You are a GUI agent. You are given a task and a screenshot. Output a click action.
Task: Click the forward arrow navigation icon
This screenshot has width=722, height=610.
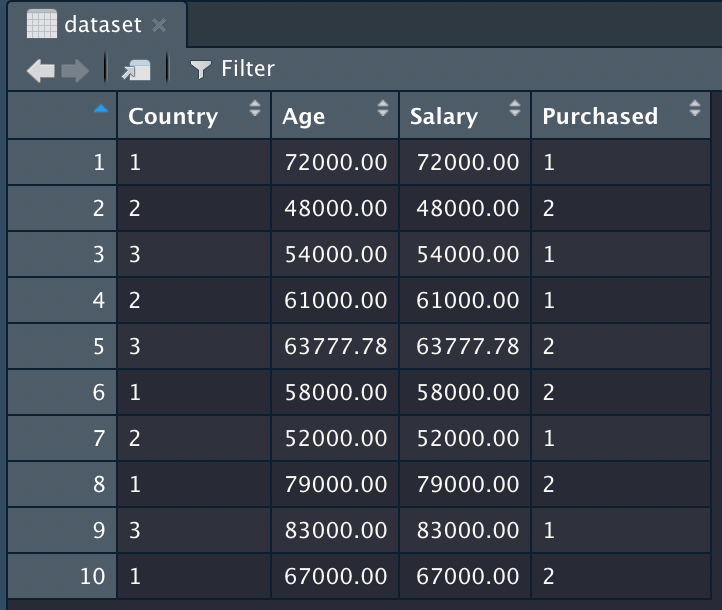[x=75, y=70]
